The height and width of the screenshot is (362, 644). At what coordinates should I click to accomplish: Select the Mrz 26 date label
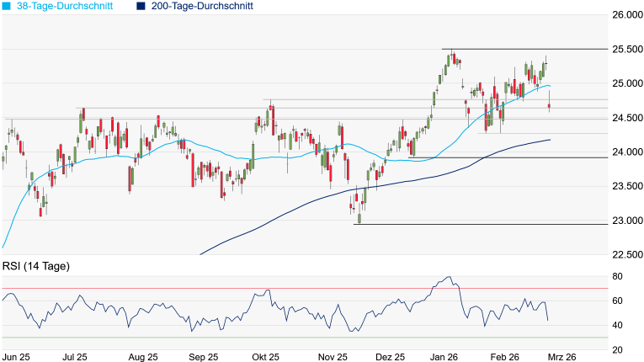tap(560, 356)
